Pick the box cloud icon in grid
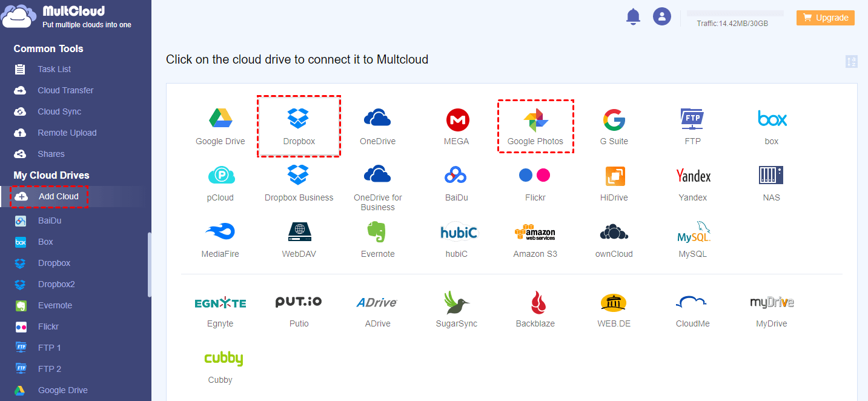Screen dimensions: 868x401 [772, 118]
